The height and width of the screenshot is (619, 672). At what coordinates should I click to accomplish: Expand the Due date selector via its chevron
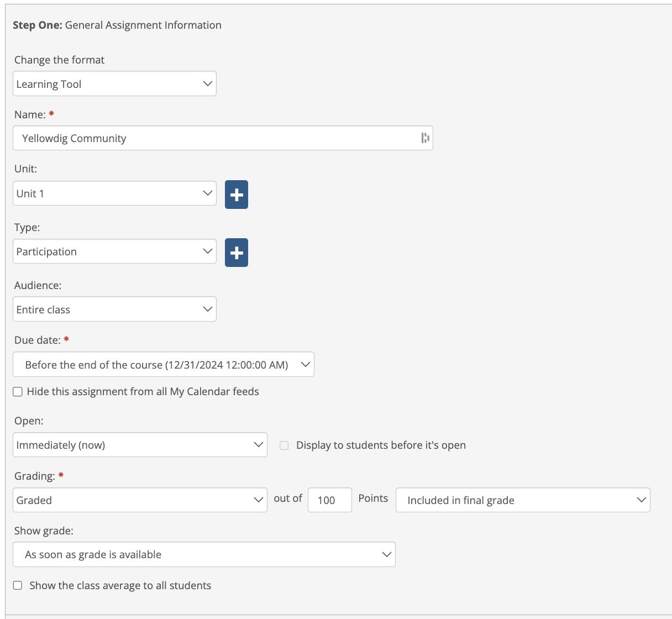click(305, 364)
